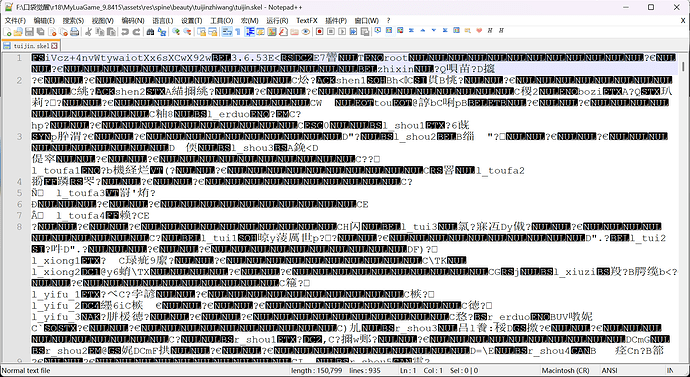Click the New file toolbar icon
Viewport: 690px width, 377px height.
(x=7, y=32)
